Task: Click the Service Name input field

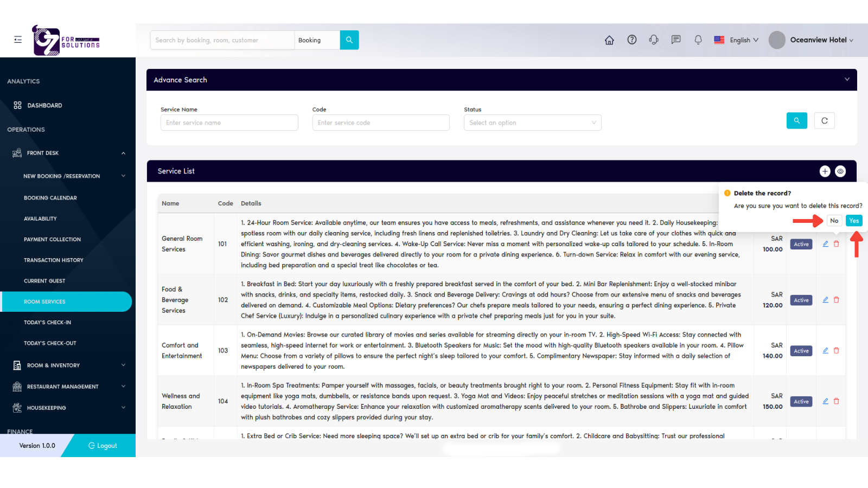Action: [x=229, y=123]
